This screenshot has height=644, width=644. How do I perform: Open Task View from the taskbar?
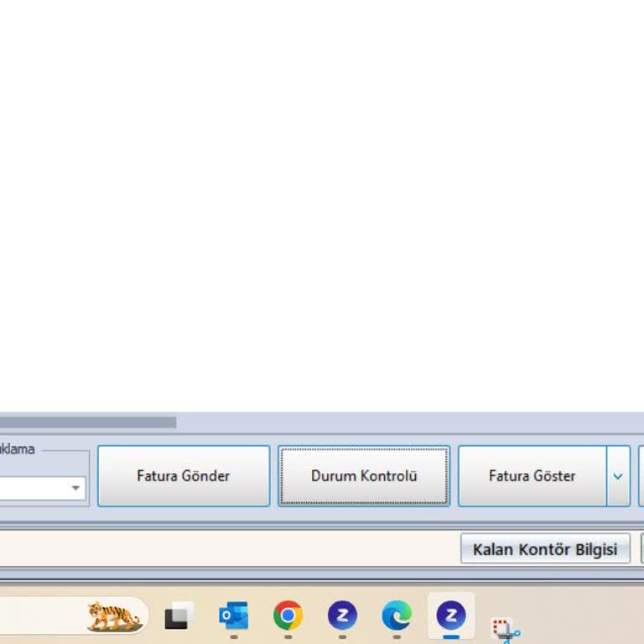[179, 615]
